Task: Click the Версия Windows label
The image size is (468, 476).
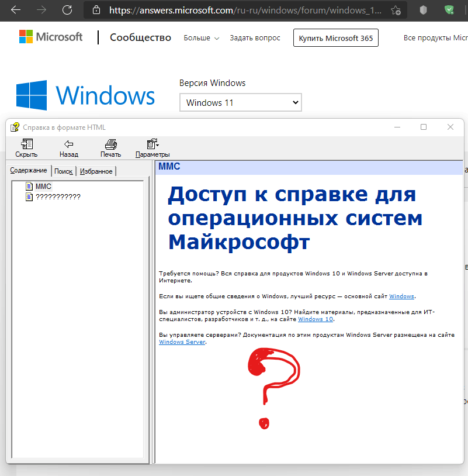Action: [212, 83]
